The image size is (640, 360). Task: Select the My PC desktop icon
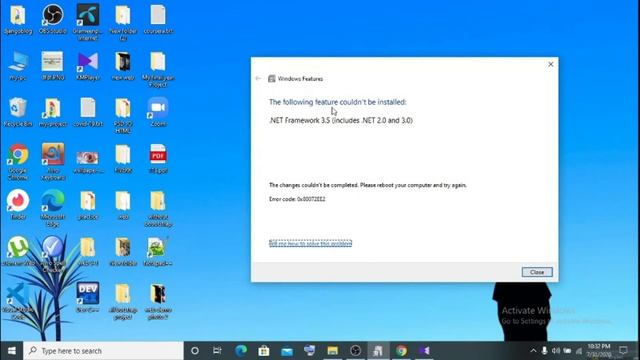pos(18,66)
